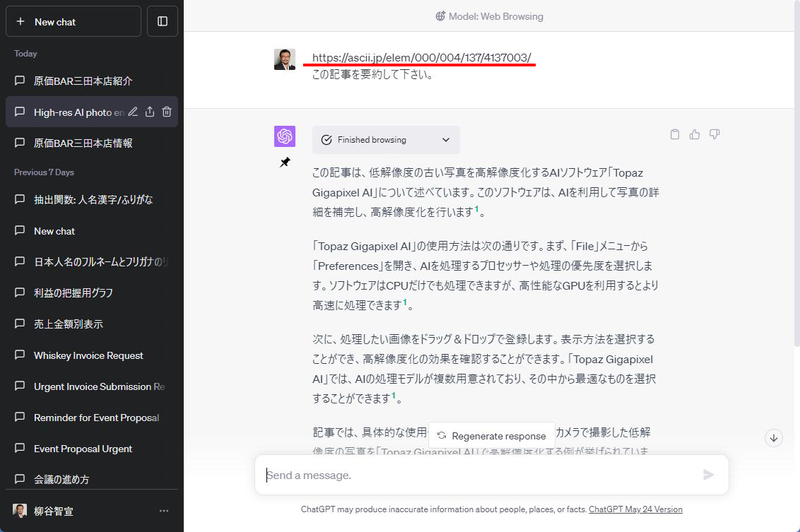Open chat 利益の把握用グラフ

[92, 293]
